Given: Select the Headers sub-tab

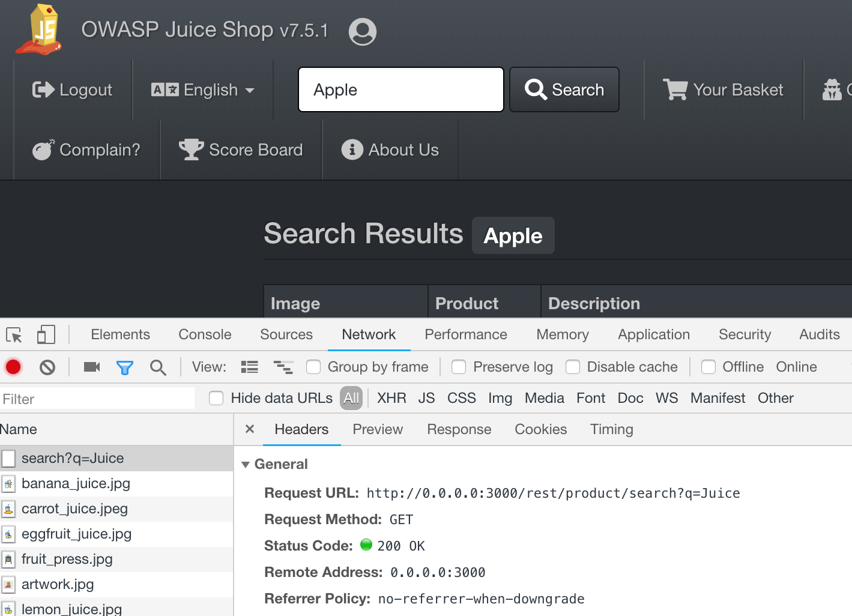Looking at the screenshot, I should coord(301,429).
